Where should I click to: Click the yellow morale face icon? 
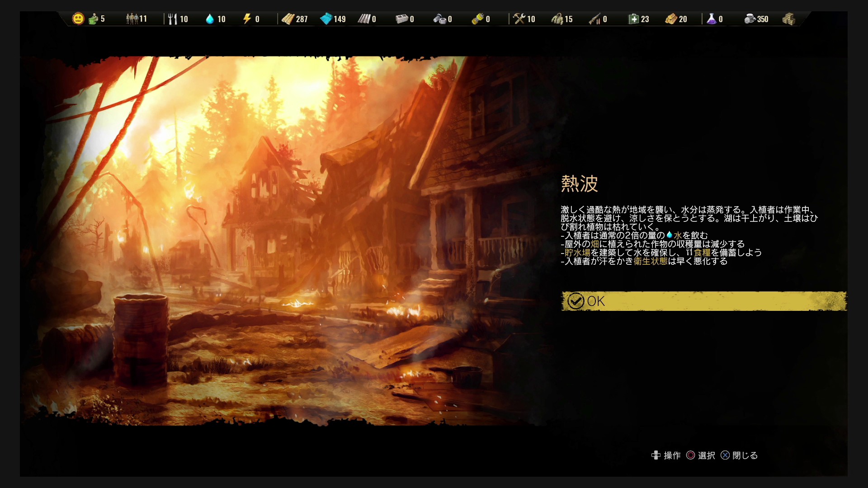click(x=78, y=19)
